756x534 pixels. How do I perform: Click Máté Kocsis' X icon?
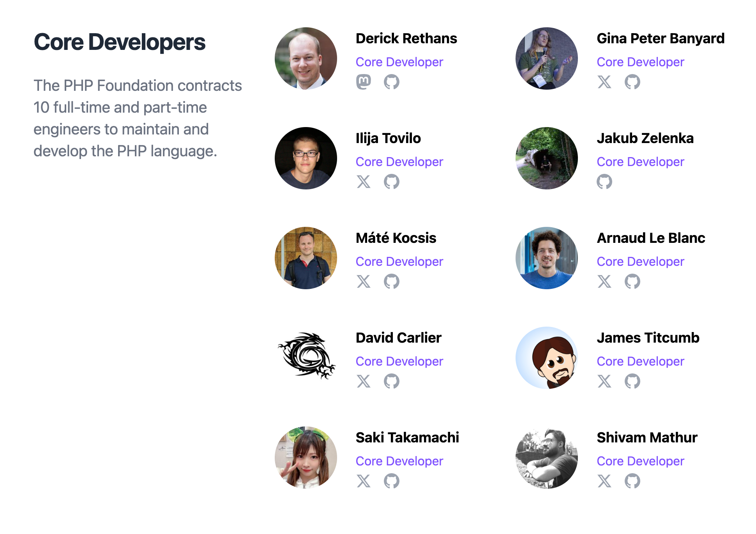364,281
